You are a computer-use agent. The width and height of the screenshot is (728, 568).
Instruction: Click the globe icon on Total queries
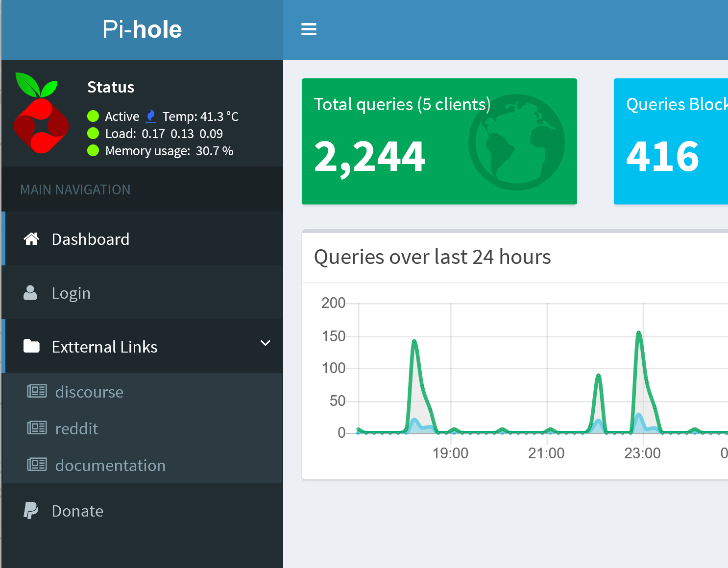pos(516,141)
